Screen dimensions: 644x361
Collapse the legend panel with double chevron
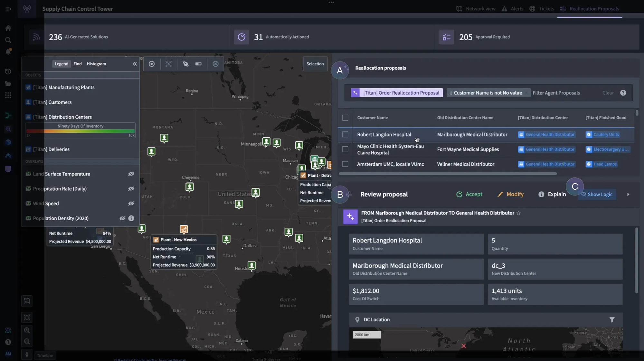coord(135,64)
